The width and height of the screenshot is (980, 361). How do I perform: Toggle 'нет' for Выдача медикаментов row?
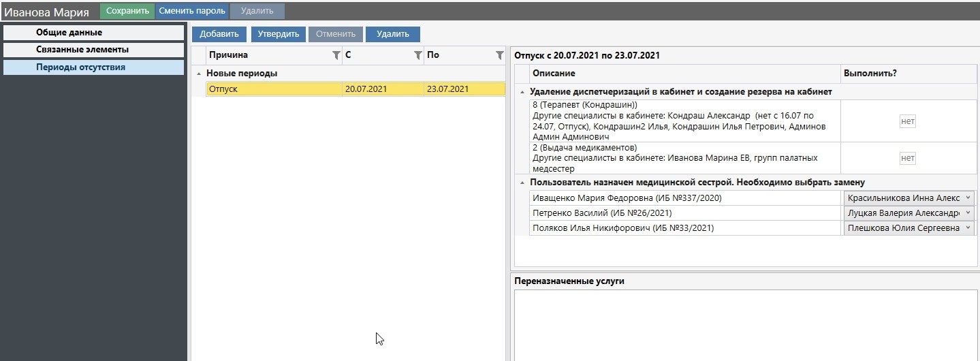point(907,158)
